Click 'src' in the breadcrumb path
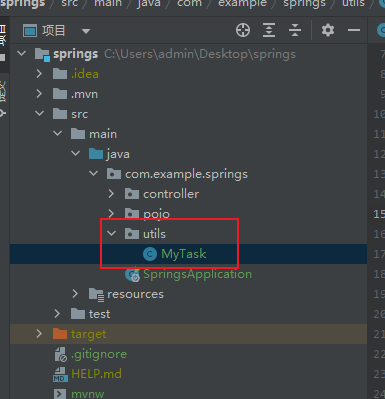385x399 pixels. coord(69,3)
